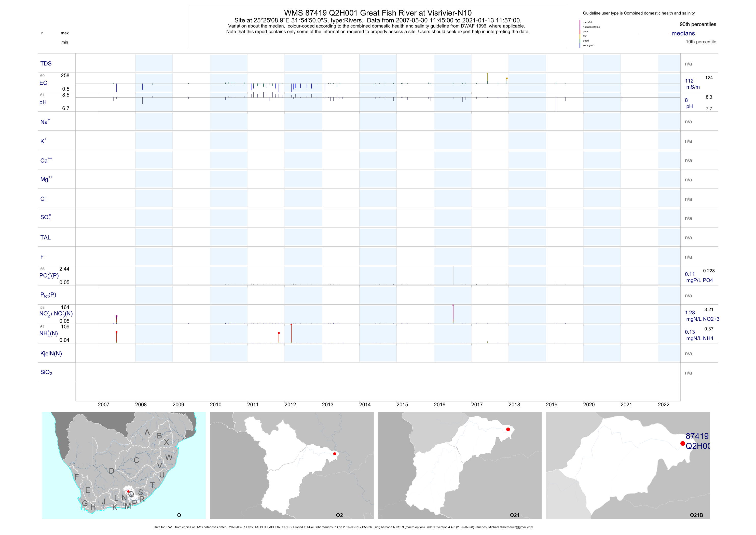Click the red site dot on Q21 map

click(508, 429)
